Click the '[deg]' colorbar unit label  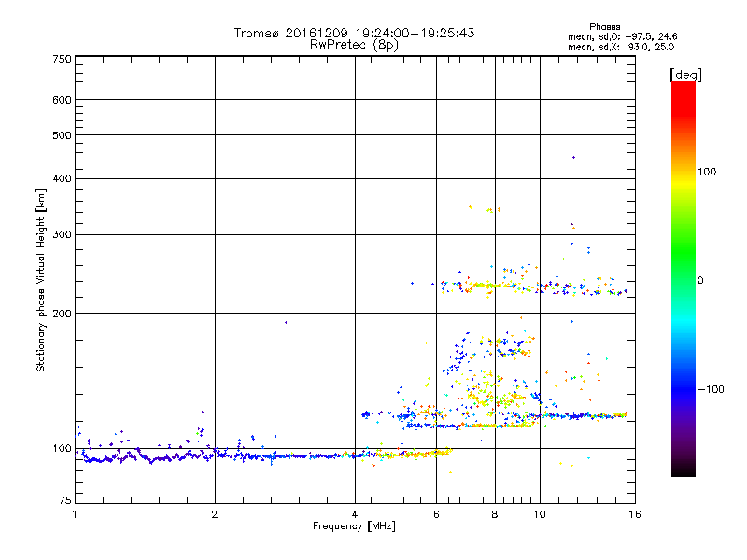pyautogui.click(x=685, y=76)
